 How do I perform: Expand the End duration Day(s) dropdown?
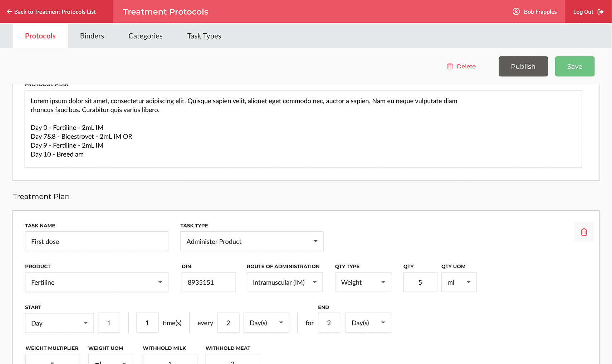383,323
